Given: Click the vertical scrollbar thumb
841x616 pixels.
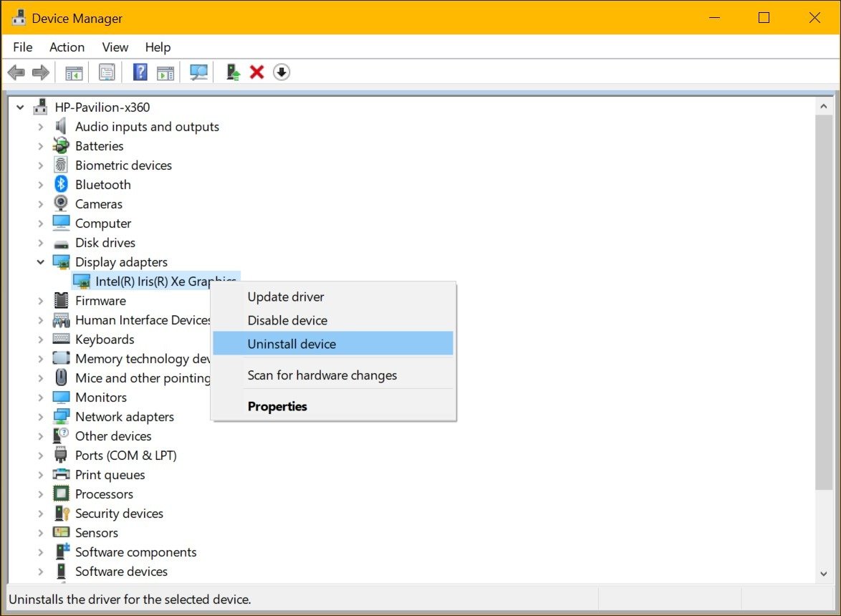Looking at the screenshot, I should coord(823,302).
